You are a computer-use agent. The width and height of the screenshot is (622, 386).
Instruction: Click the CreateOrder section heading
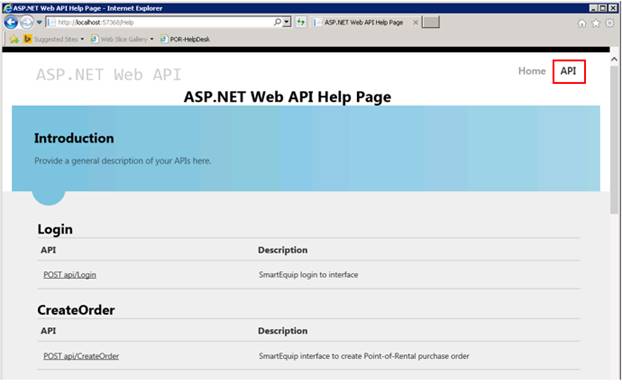click(76, 310)
